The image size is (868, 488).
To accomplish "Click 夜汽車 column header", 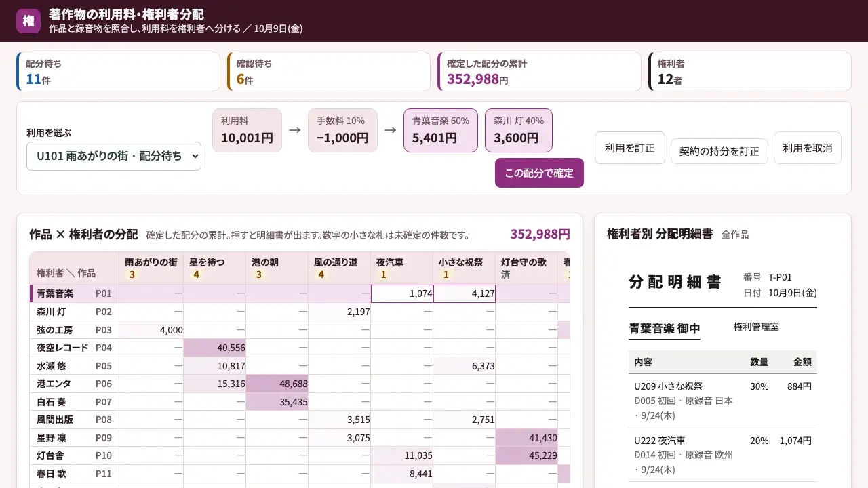I will [401, 268].
